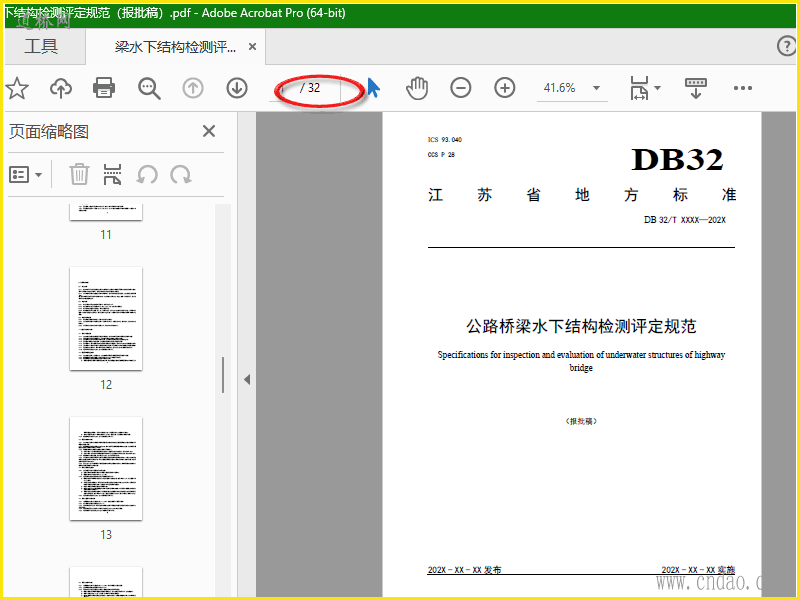Click the title 公路桥梁水下结构检测评定规范
The width and height of the screenshot is (800, 600).
tap(581, 326)
